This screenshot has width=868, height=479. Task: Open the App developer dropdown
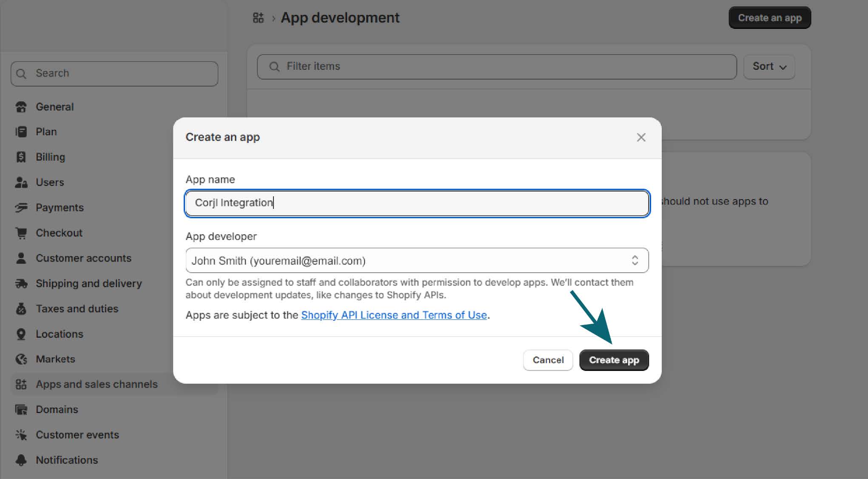pyautogui.click(x=417, y=260)
